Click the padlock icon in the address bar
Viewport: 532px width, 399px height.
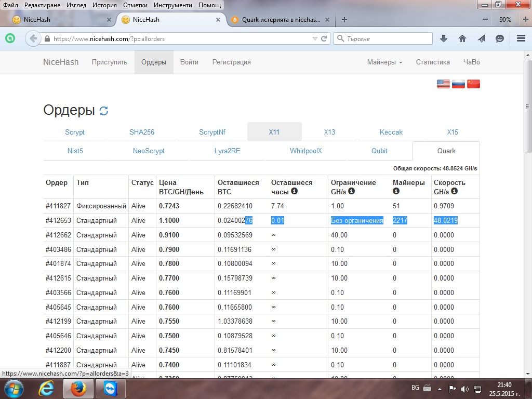click(47, 38)
